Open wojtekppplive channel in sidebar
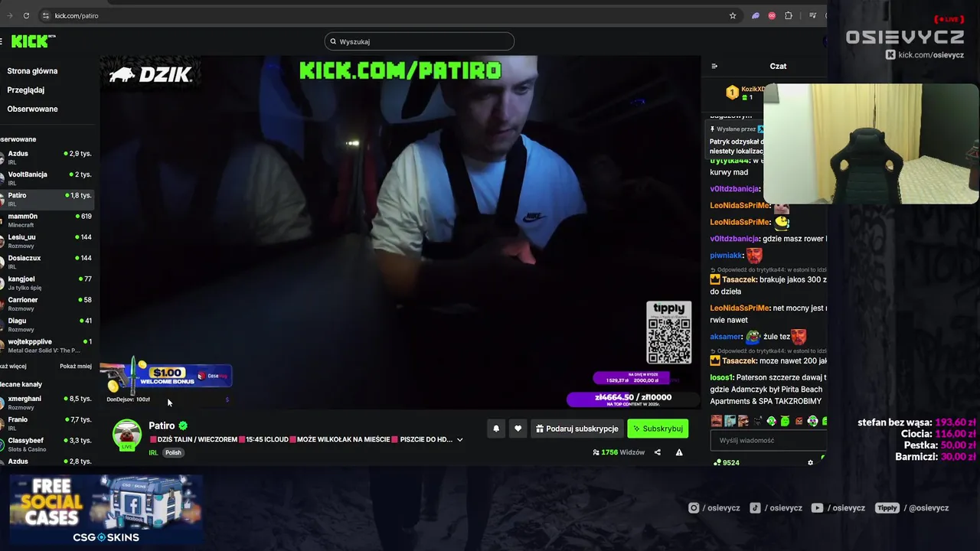Screen dimensions: 980x551 pos(46,345)
